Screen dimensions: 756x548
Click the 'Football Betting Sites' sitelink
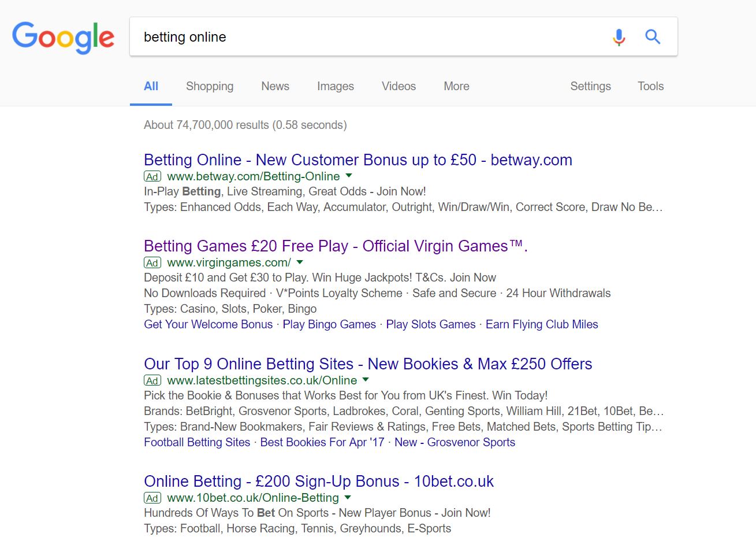pyautogui.click(x=197, y=442)
